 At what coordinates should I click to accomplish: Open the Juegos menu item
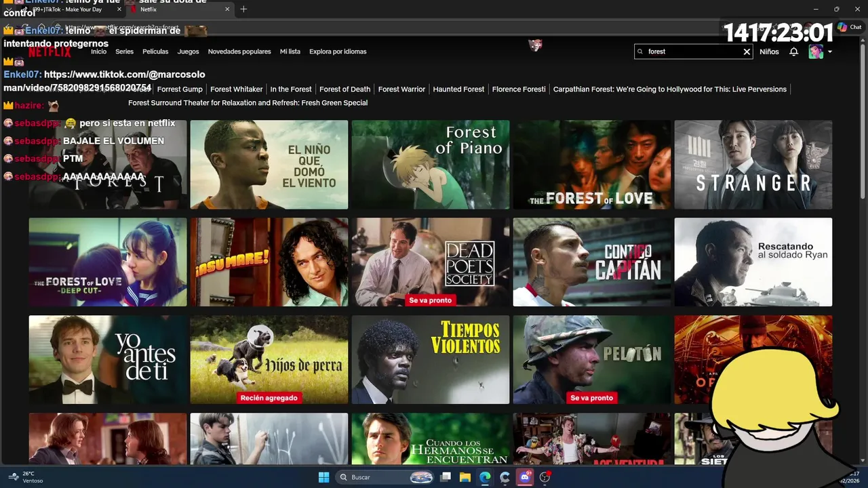click(189, 52)
